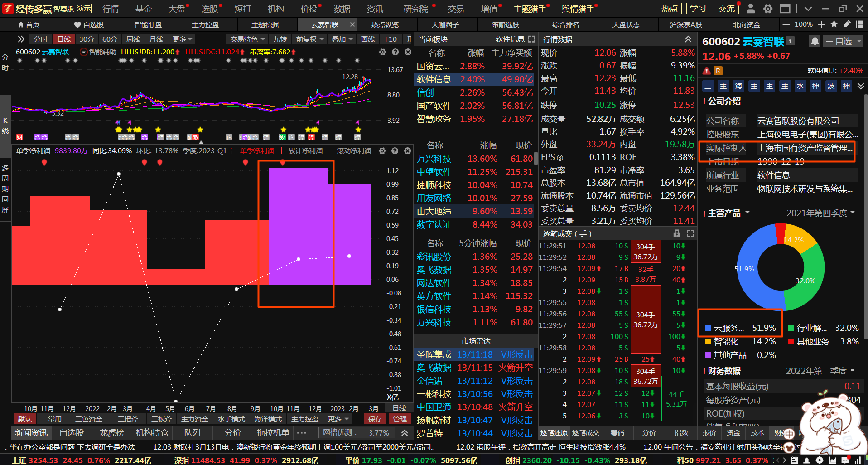Click the orange R badge icon
The height and width of the screenshot is (465, 868).
point(718,71)
